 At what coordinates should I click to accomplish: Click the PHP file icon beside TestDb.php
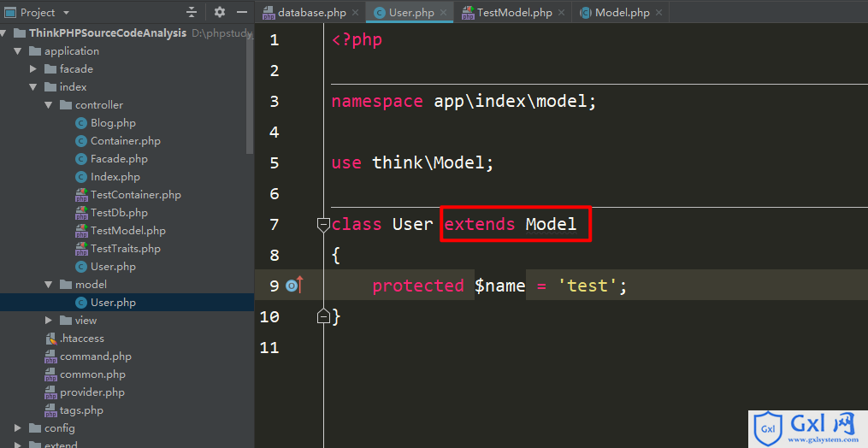pyautogui.click(x=81, y=213)
